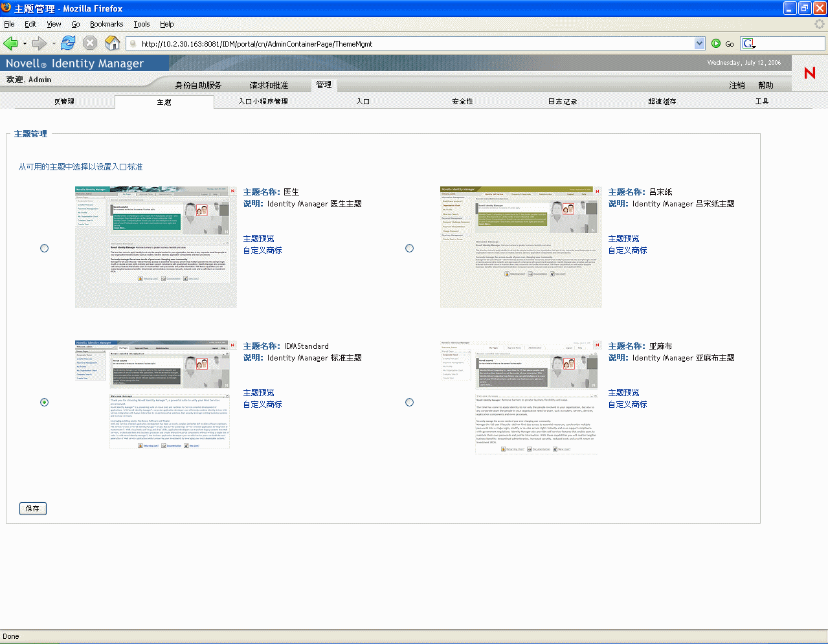Reload the page with the Refresh icon
This screenshot has width=828, height=644.
click(68, 43)
